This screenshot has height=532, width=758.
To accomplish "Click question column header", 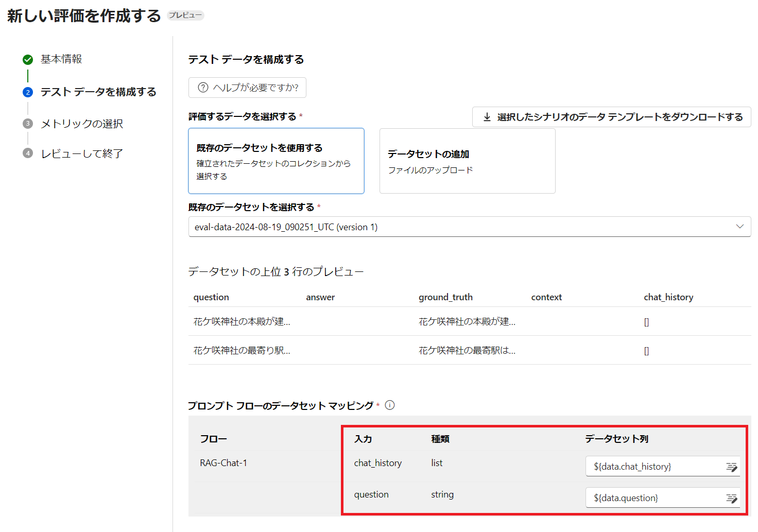I will (211, 297).
